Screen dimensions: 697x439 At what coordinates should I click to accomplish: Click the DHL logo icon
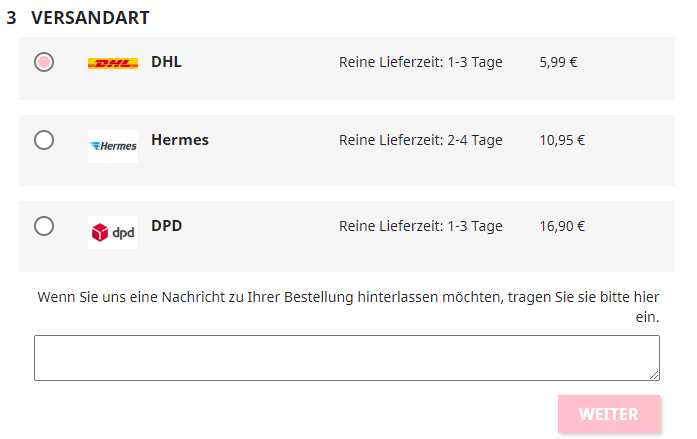click(x=113, y=63)
